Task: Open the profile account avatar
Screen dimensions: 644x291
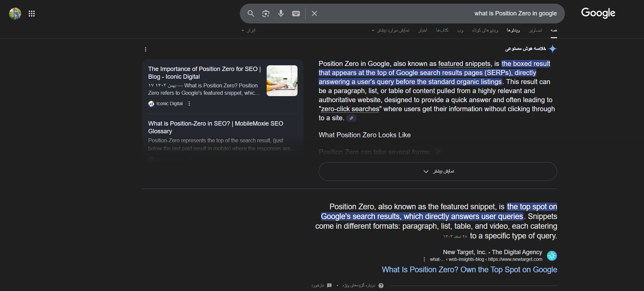Action: [x=15, y=13]
